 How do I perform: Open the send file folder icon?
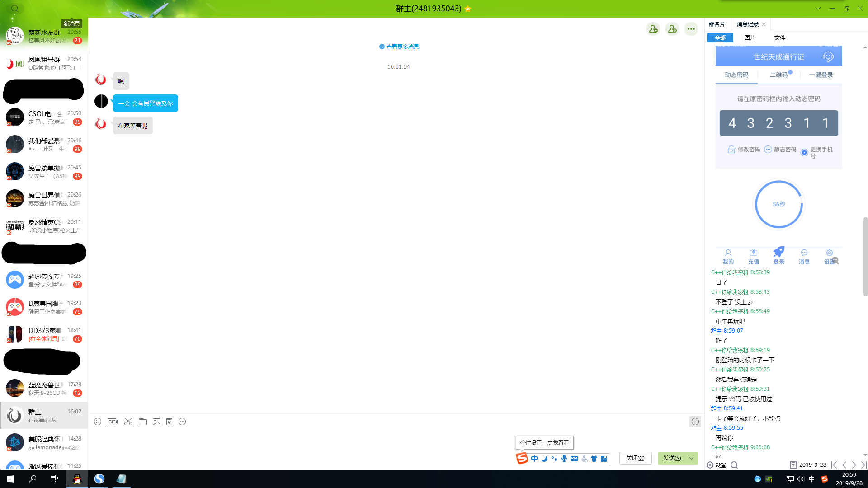point(143,422)
